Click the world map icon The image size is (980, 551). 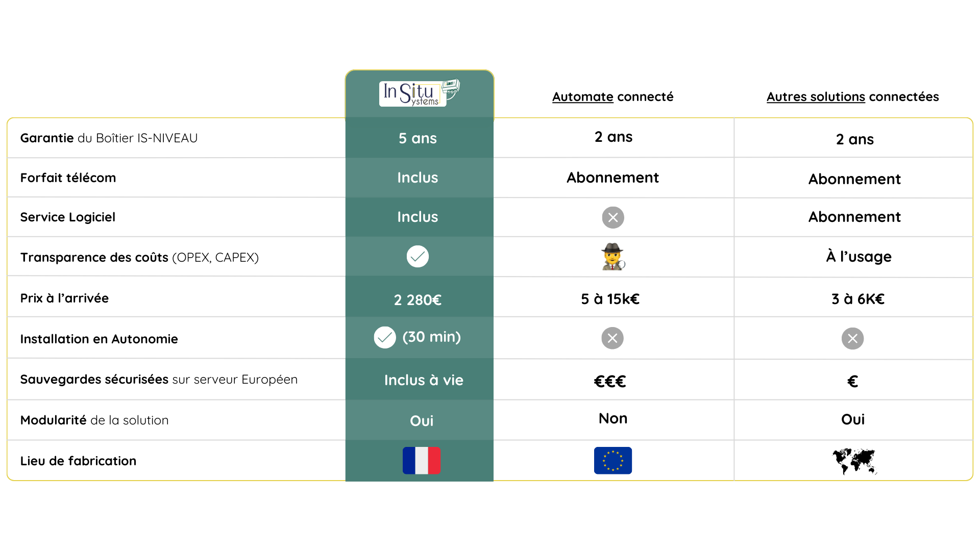point(854,461)
